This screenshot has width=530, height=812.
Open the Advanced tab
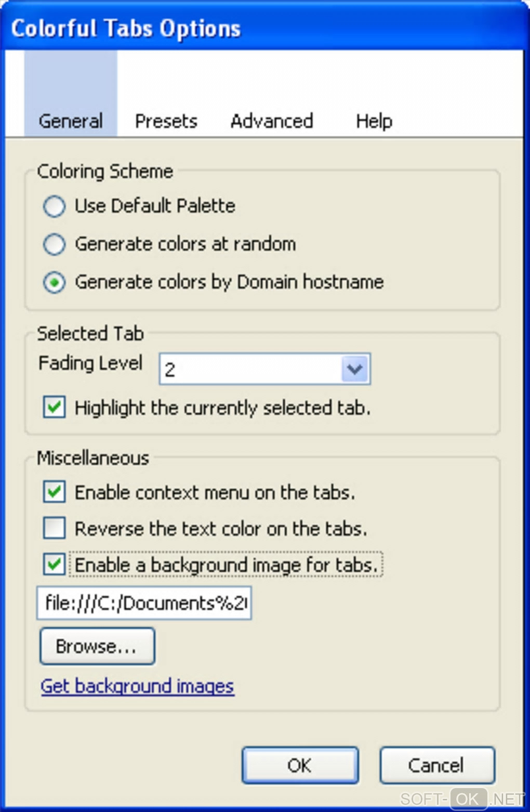(272, 121)
